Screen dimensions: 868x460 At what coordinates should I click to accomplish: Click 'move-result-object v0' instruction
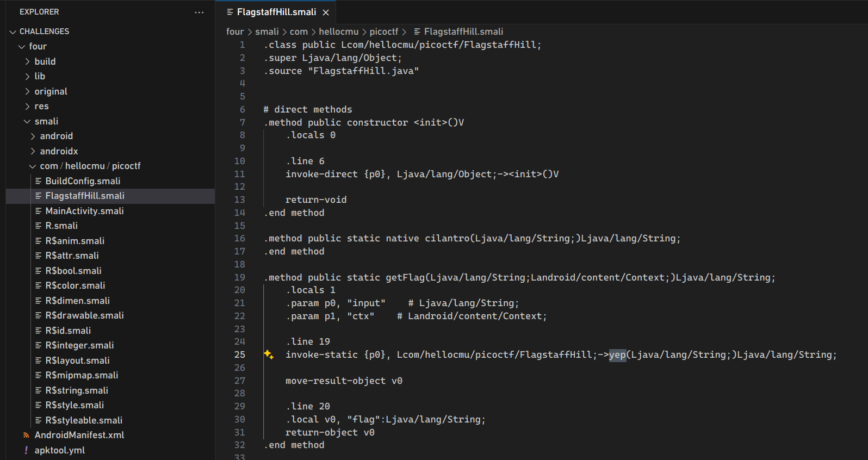pyautogui.click(x=344, y=381)
